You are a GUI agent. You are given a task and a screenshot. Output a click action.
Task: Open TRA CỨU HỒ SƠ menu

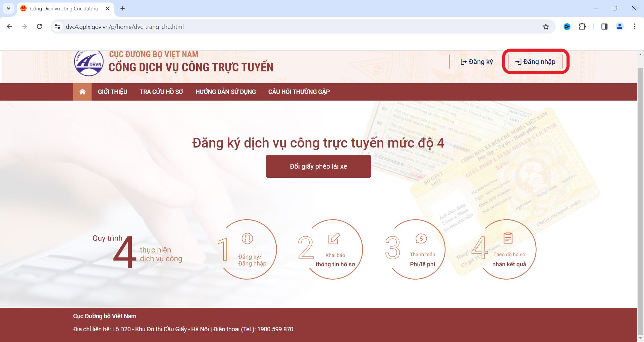pyautogui.click(x=161, y=92)
